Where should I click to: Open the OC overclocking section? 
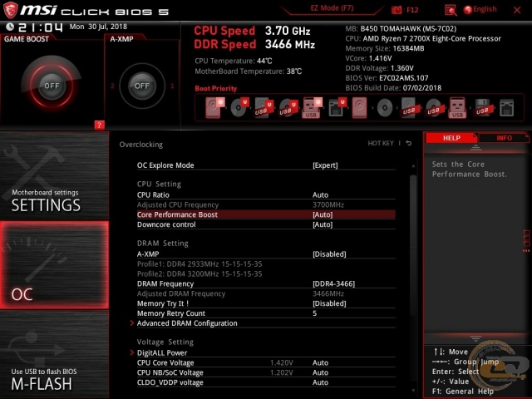click(54, 265)
